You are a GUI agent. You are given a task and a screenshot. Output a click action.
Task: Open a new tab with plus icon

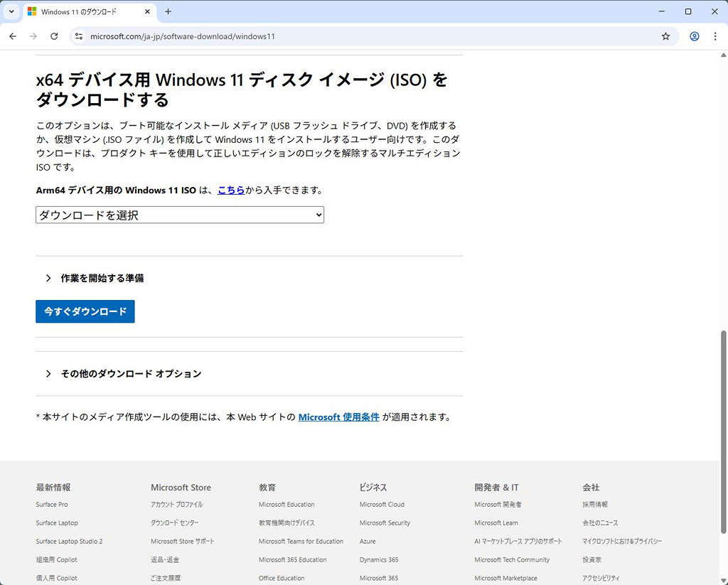coord(168,11)
